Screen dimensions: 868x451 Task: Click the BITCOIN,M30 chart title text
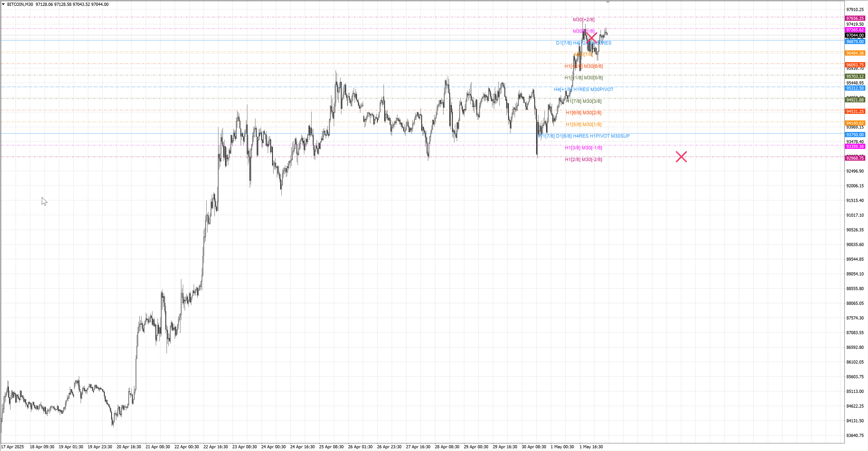[20, 4]
